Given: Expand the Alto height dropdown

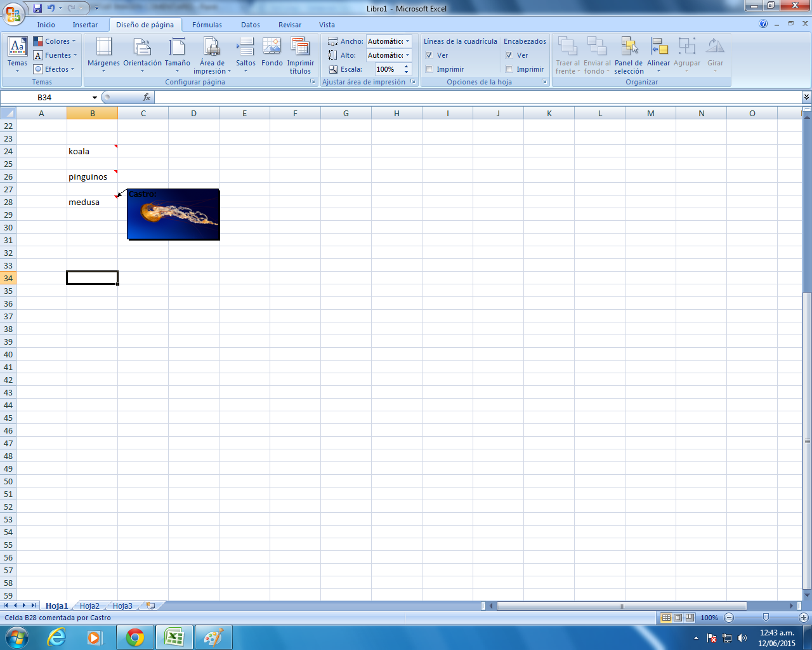Looking at the screenshot, I should coord(408,55).
